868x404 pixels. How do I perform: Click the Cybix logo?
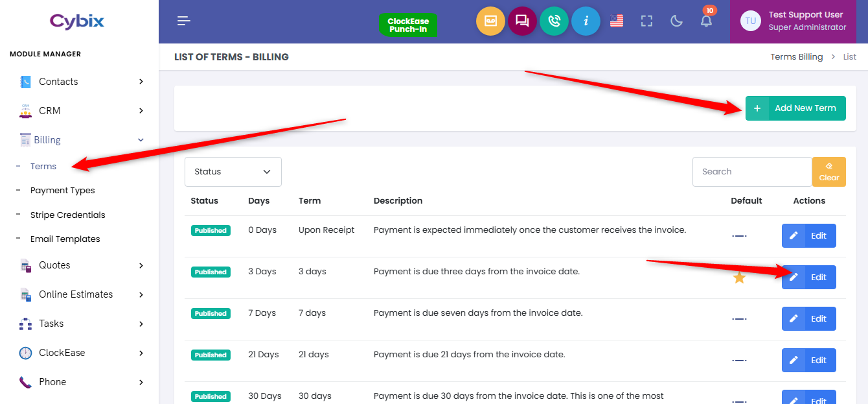(77, 21)
